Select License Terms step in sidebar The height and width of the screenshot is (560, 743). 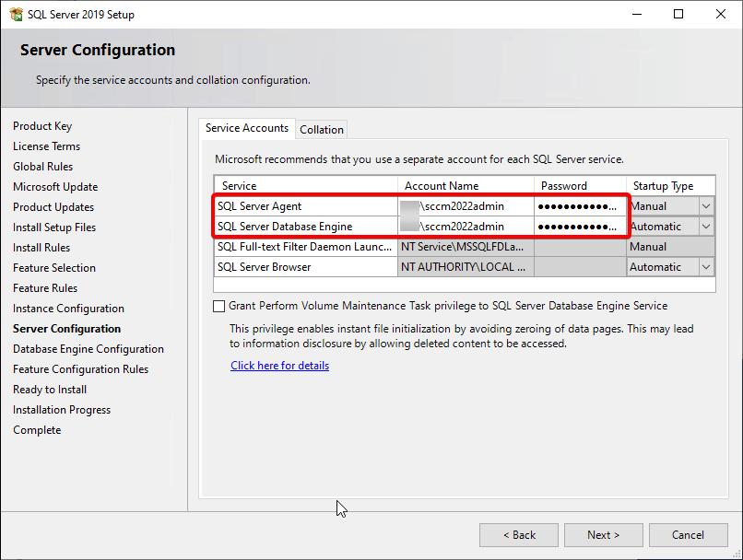pos(46,146)
